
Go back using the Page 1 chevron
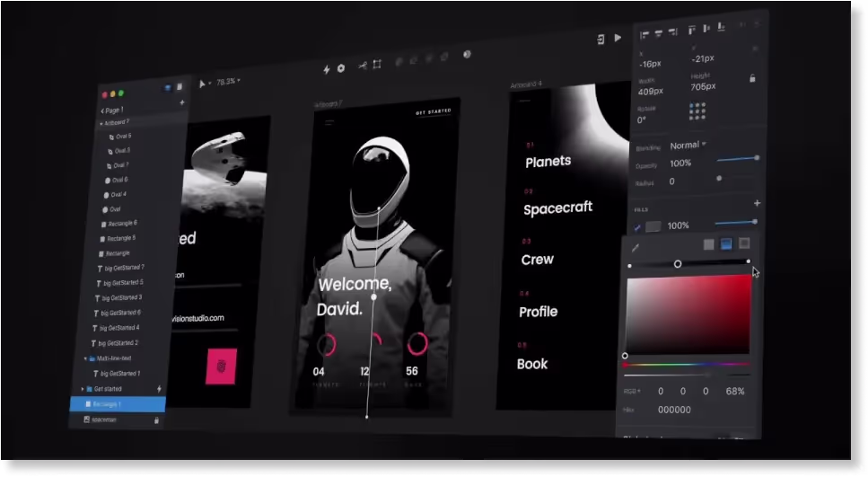coord(102,110)
